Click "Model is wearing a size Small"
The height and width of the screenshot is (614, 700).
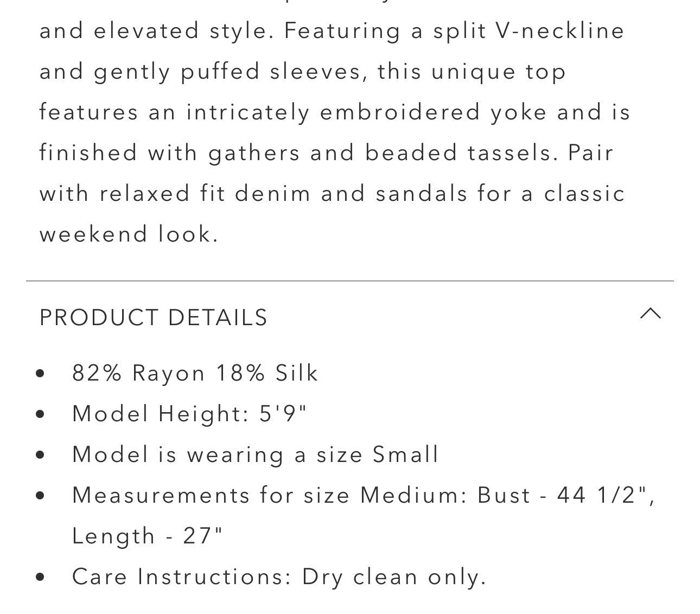click(x=255, y=455)
